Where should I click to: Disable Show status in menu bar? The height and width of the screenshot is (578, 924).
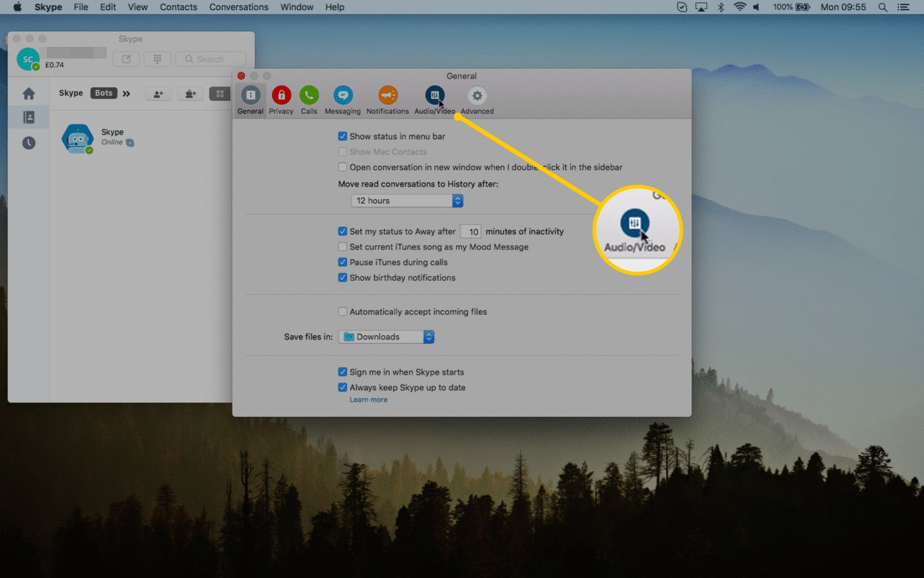click(x=343, y=136)
